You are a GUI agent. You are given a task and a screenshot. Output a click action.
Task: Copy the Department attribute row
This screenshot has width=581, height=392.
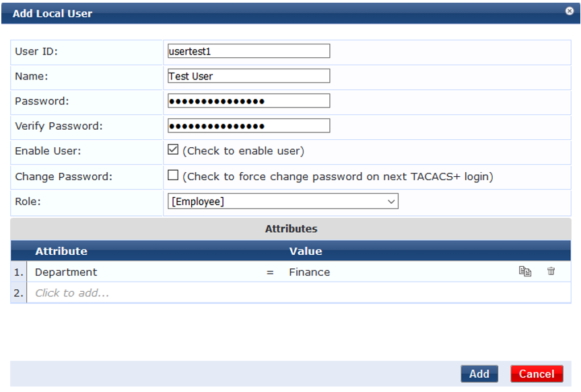pyautogui.click(x=525, y=272)
